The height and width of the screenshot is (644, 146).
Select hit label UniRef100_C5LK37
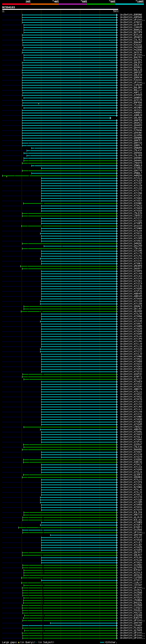[131, 150]
